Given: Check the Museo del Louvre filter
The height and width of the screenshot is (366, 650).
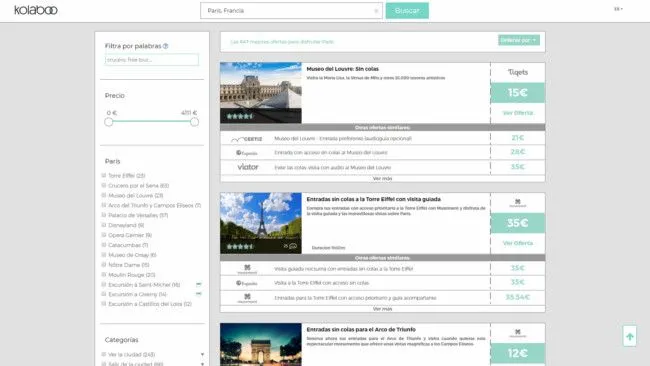Looking at the screenshot, I should coord(104,195).
